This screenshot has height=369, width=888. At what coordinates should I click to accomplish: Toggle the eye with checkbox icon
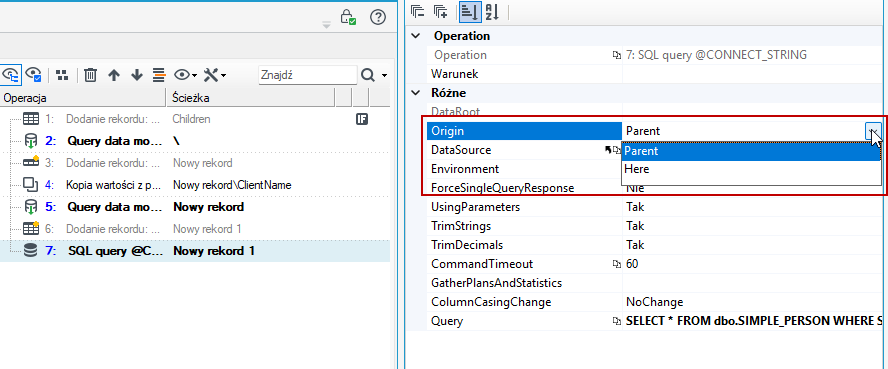pos(33,74)
